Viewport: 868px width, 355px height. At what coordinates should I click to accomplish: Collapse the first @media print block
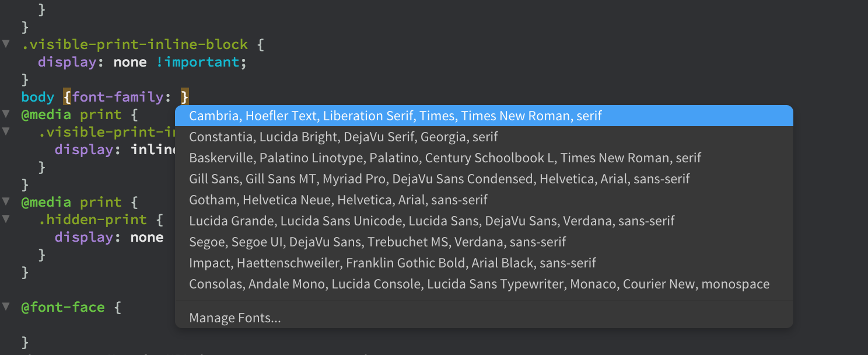click(x=6, y=114)
